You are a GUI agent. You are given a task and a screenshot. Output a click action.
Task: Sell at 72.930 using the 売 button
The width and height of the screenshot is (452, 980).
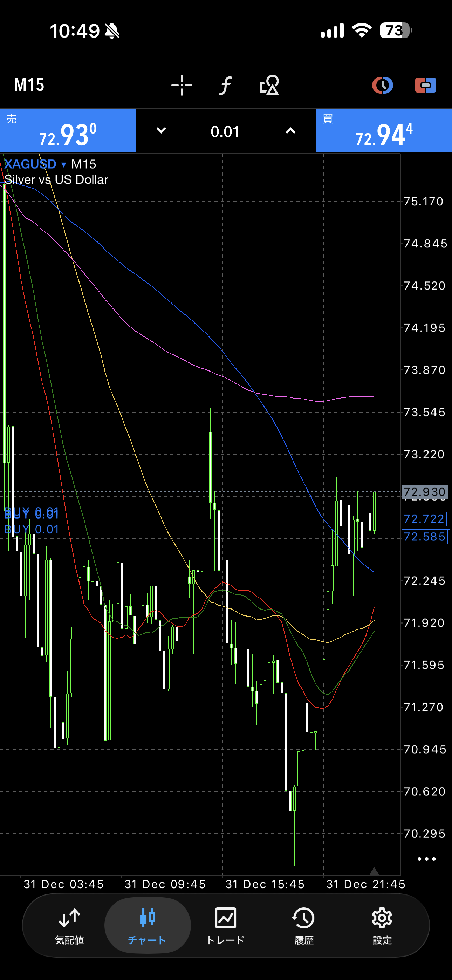[x=68, y=131]
